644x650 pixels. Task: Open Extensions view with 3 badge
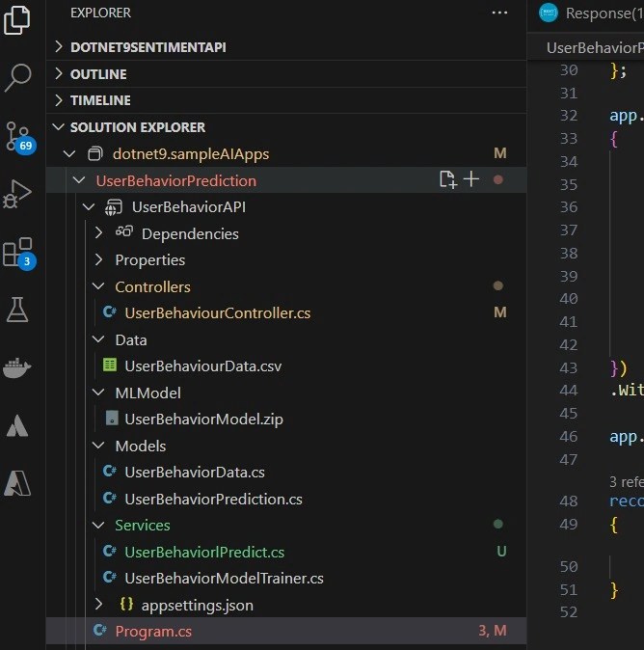click(18, 253)
